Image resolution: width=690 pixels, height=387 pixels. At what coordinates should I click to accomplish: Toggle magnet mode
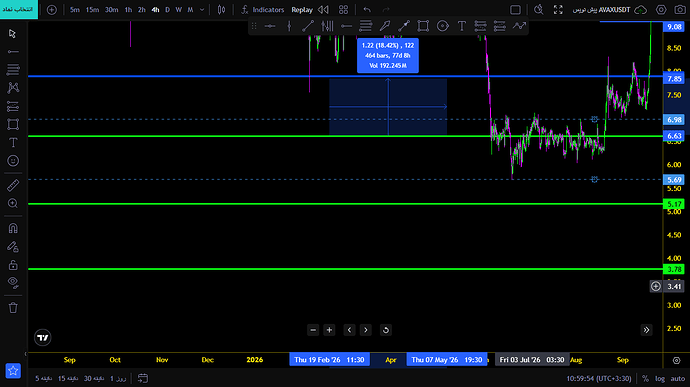click(13, 228)
